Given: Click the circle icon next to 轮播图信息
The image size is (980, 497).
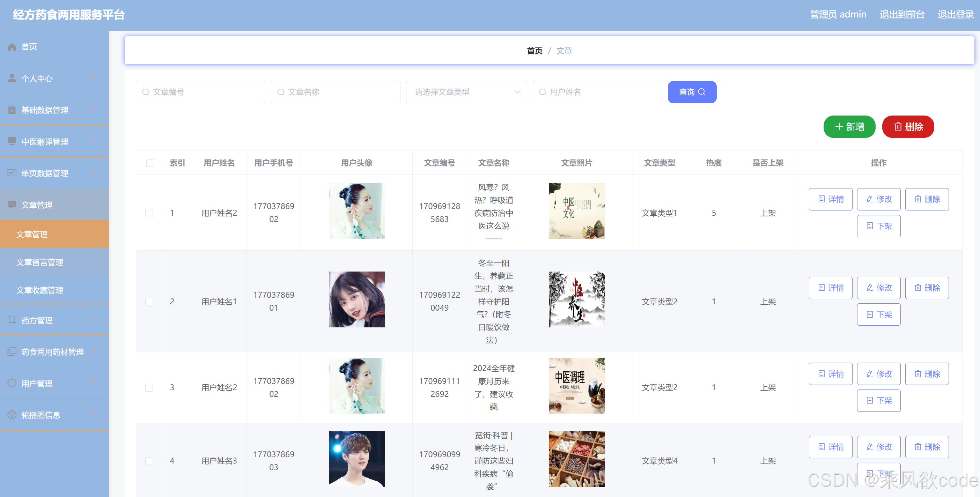Looking at the screenshot, I should point(12,415).
